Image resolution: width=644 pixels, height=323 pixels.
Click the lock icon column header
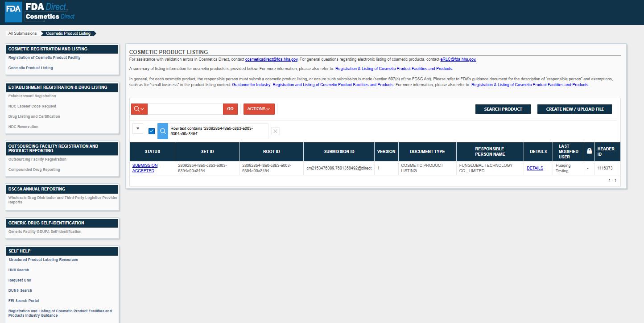pyautogui.click(x=589, y=151)
